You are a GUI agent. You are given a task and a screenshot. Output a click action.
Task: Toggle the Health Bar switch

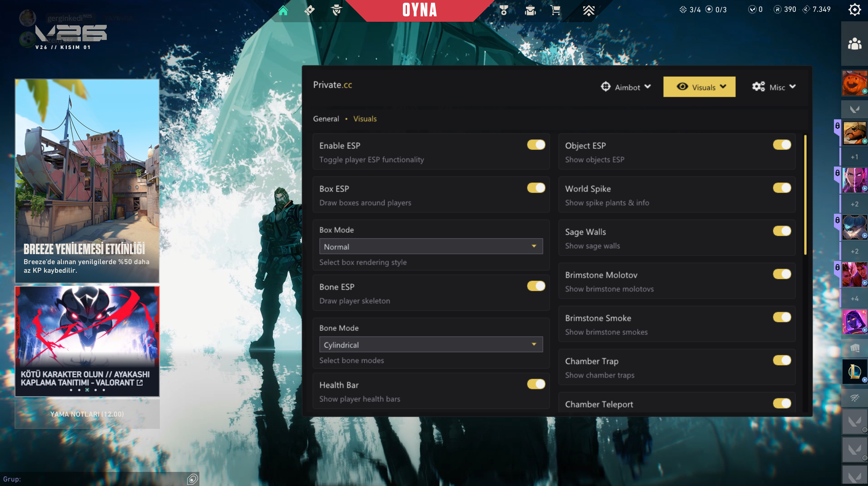pos(536,384)
